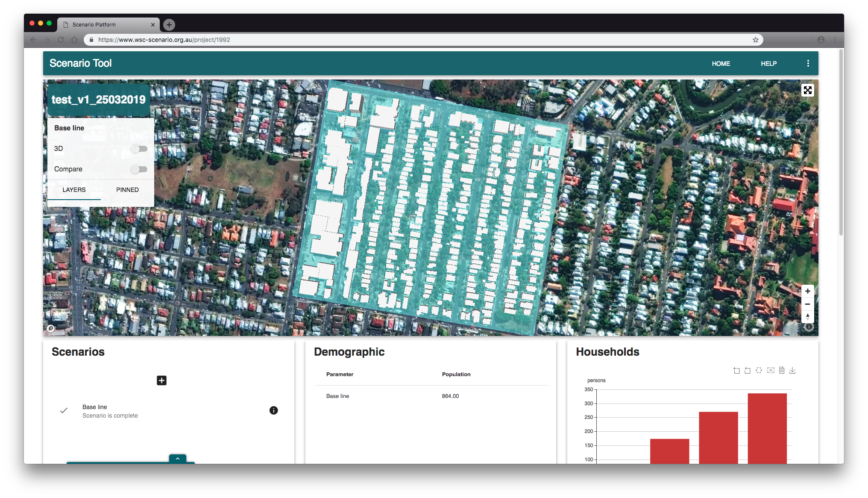Add a new scenario with plus icon
The image size is (868, 498).
click(x=161, y=380)
